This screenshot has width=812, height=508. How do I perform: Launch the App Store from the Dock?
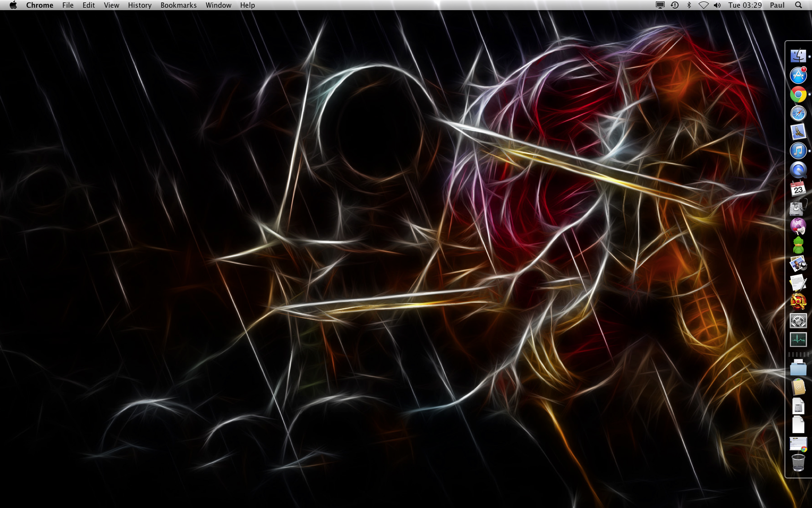tap(798, 75)
